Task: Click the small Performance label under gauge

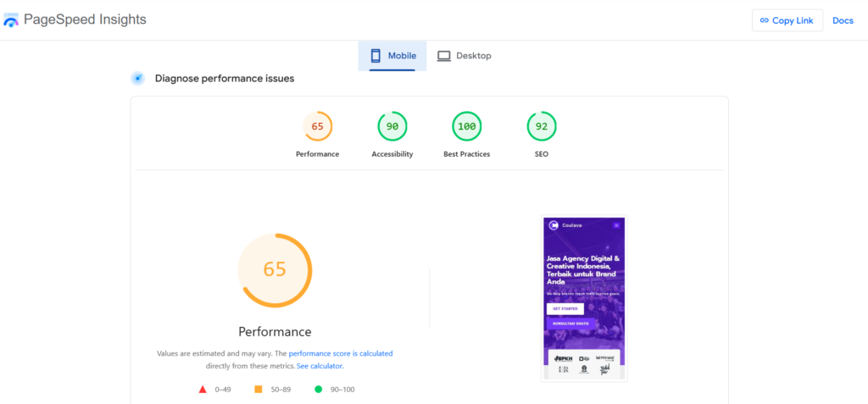Action: click(x=317, y=154)
